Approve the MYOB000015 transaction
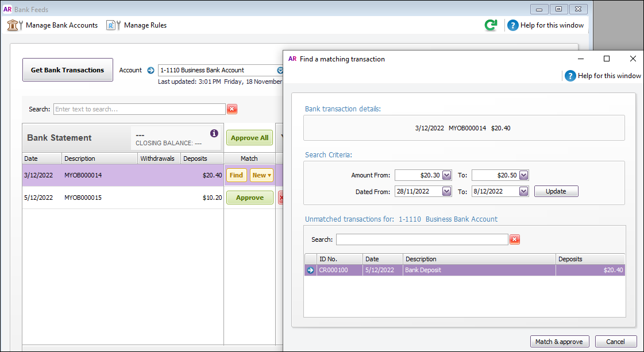The height and width of the screenshot is (352, 644). 249,198
